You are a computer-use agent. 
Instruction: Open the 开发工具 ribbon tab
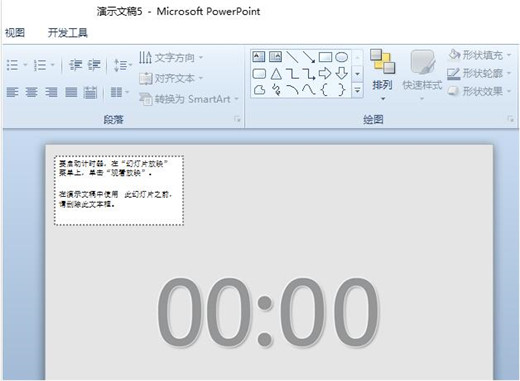[68, 33]
